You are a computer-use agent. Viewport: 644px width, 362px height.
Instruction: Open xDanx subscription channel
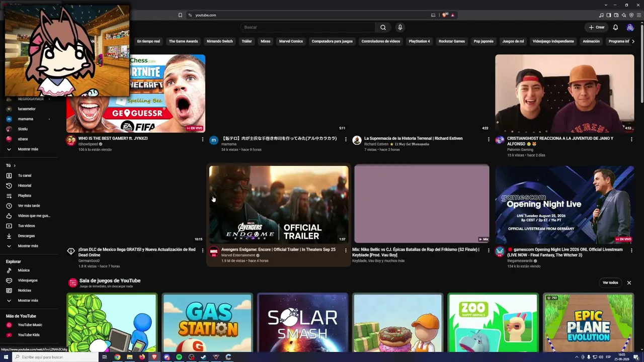pyautogui.click(x=23, y=139)
